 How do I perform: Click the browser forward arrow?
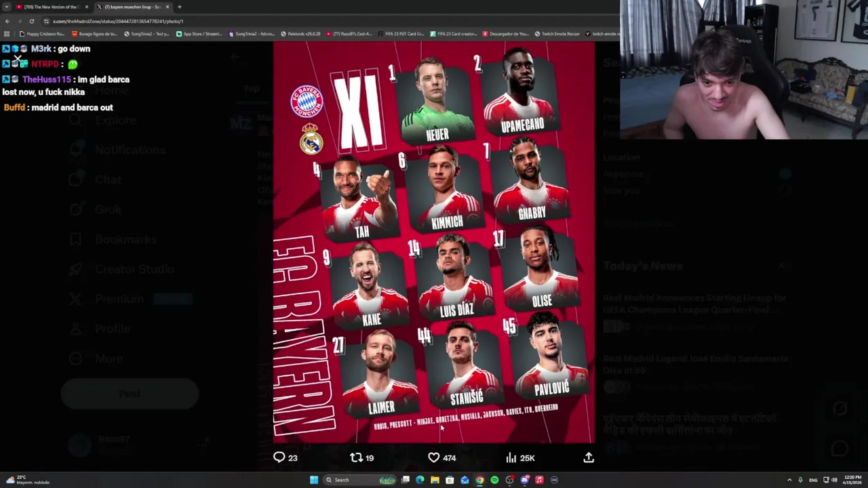19,21
